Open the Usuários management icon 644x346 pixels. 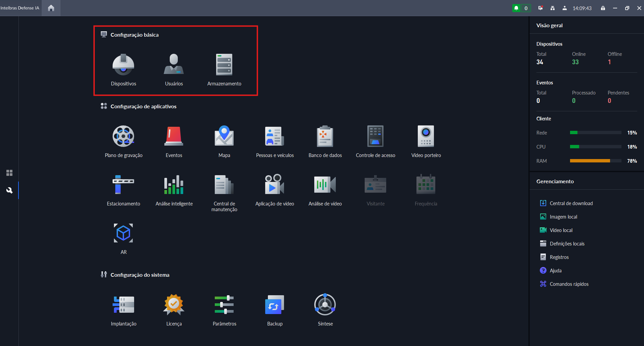tap(174, 65)
